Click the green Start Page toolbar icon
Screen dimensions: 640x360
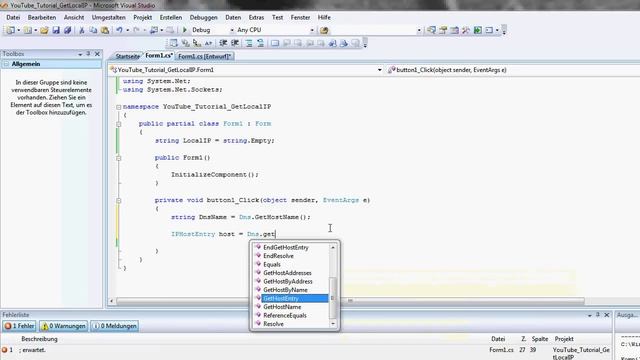pyautogui.click(x=478, y=30)
